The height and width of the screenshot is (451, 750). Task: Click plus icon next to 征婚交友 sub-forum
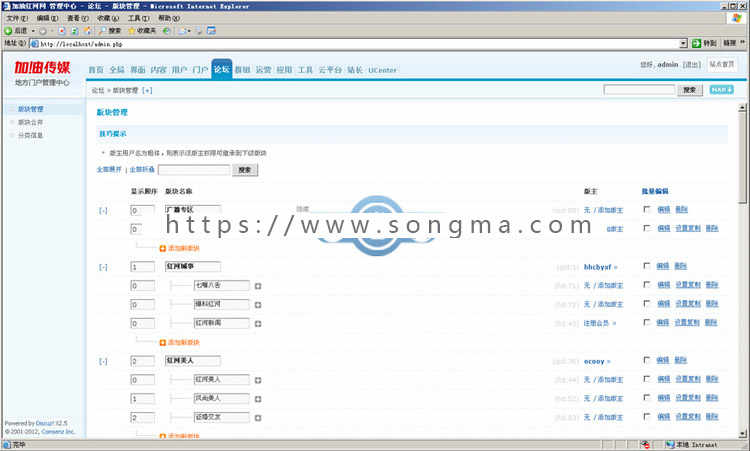258,418
